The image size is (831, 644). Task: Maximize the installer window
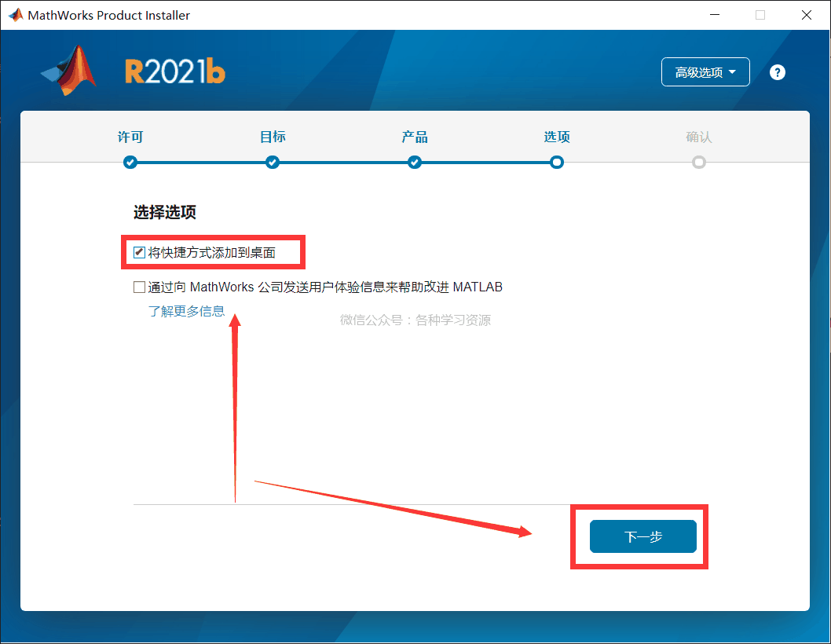click(760, 15)
